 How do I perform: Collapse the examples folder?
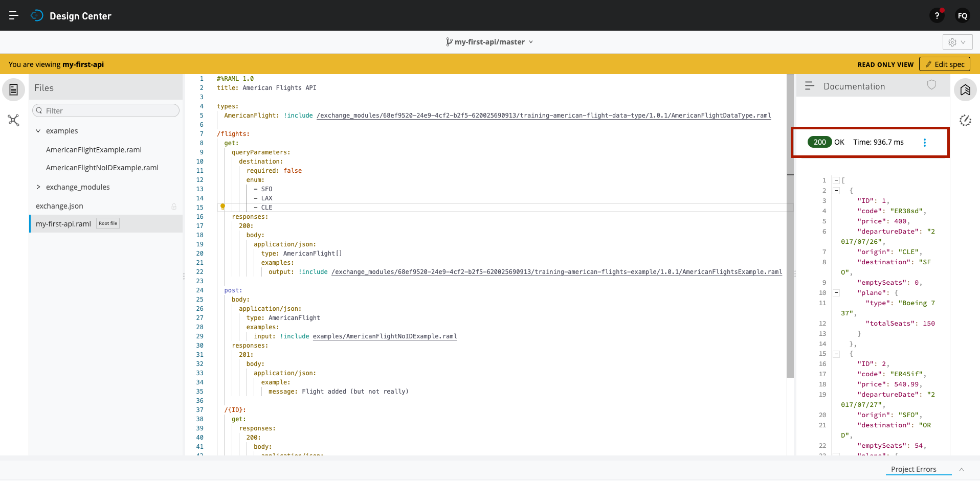tap(38, 131)
